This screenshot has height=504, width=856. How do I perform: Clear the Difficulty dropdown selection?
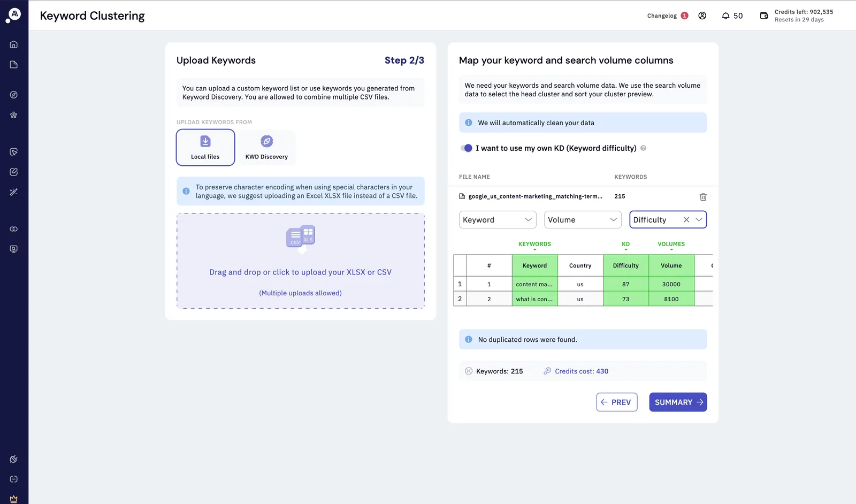coord(686,220)
